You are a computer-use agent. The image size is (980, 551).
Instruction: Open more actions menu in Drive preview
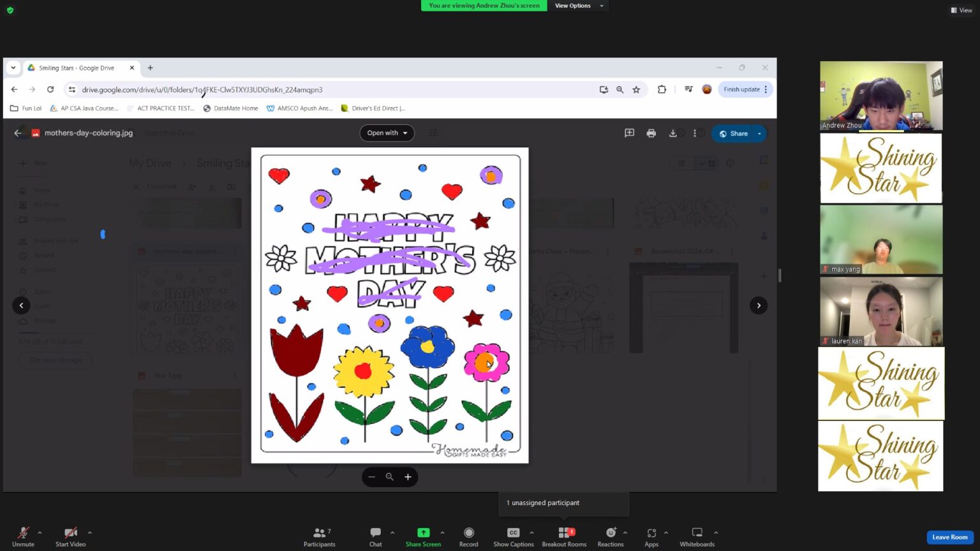(694, 133)
